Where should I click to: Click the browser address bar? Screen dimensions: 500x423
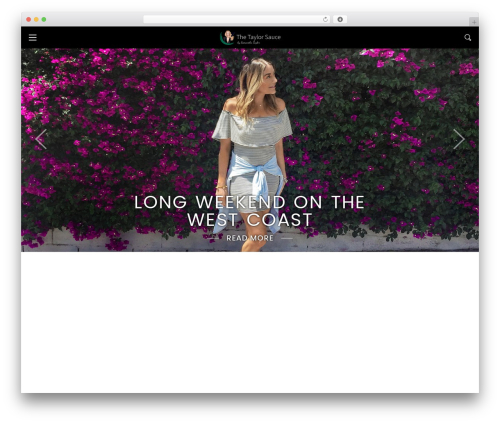(237, 20)
